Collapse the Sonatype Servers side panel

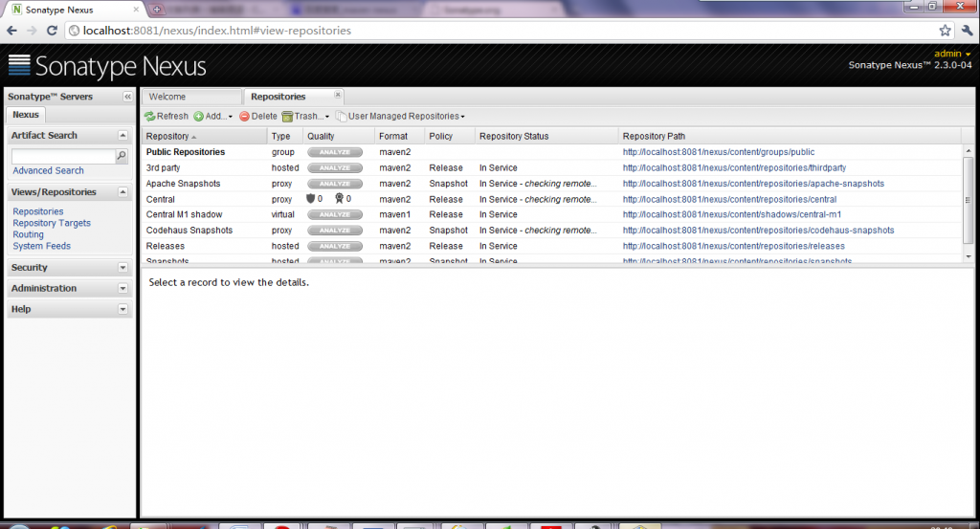[127, 97]
